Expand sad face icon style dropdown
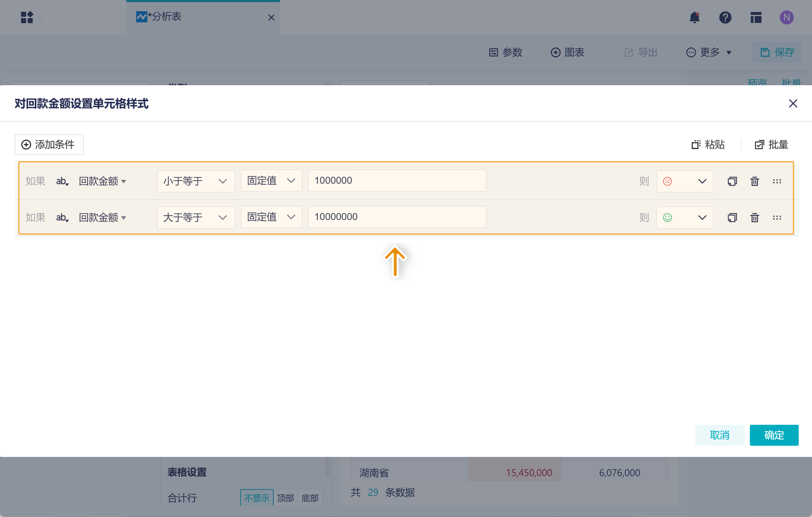 click(x=685, y=181)
